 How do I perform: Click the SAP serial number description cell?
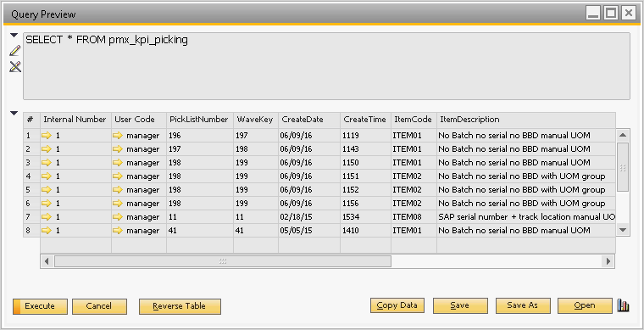coord(526,216)
